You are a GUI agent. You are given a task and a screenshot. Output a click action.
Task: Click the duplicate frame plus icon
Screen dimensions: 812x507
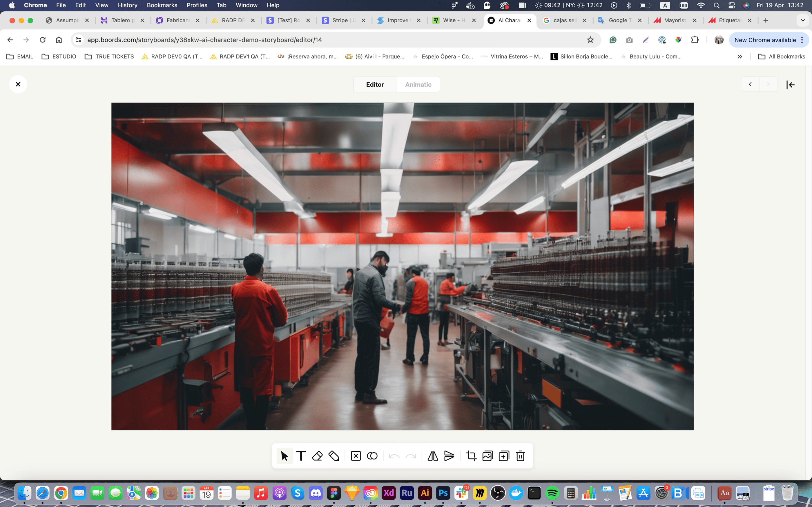click(x=504, y=456)
